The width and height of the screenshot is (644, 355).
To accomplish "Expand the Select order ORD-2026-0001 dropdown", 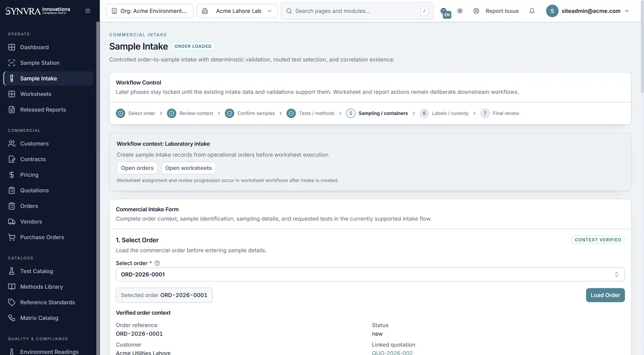I will click(x=370, y=275).
